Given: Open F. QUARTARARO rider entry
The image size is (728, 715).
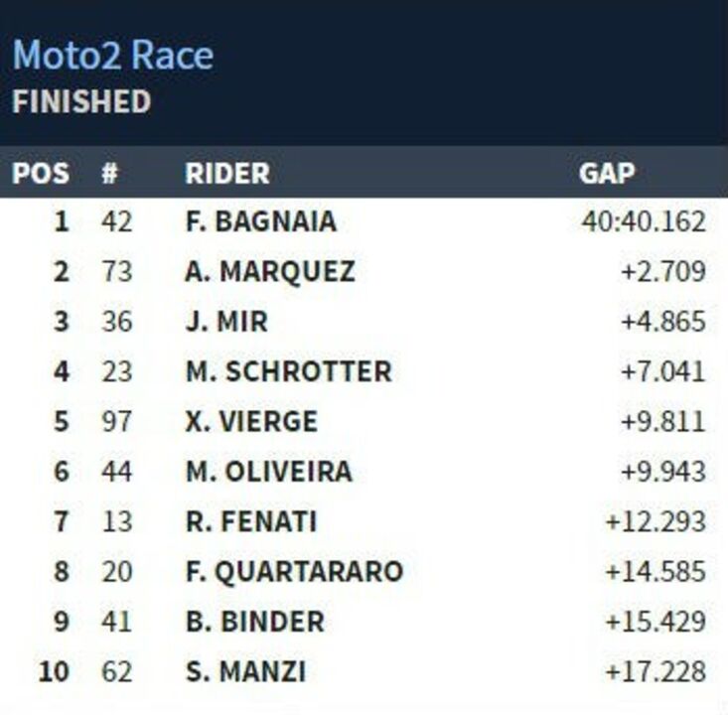Looking at the screenshot, I should pyautogui.click(x=294, y=572).
